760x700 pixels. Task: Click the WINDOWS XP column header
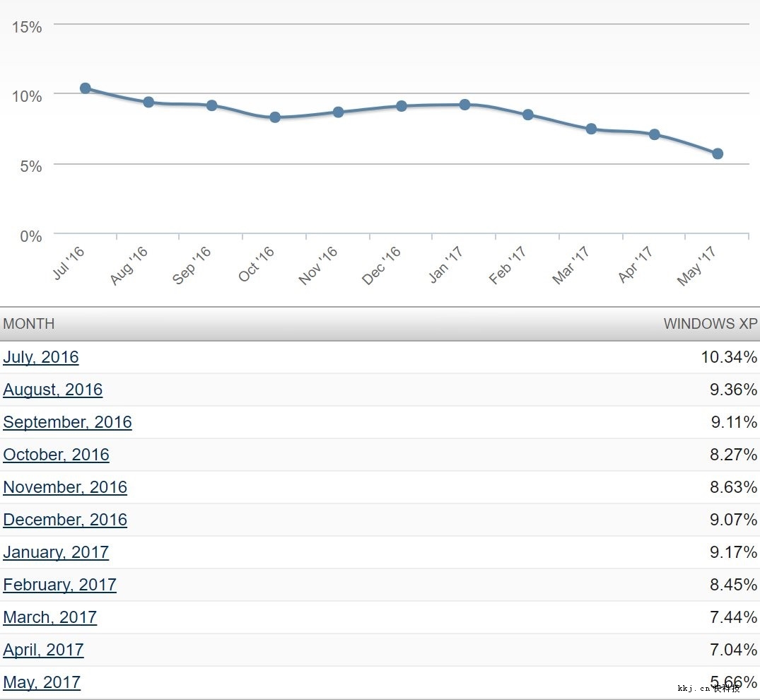tap(710, 324)
